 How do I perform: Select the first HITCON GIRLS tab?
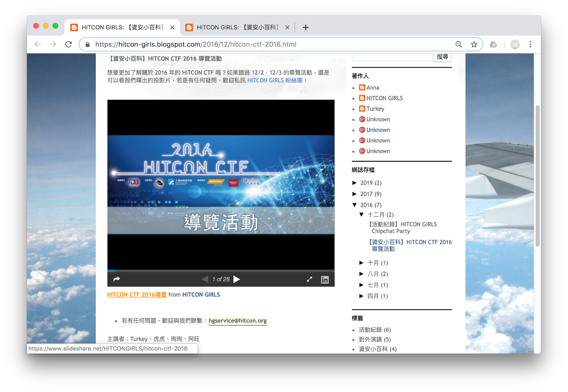tap(122, 27)
